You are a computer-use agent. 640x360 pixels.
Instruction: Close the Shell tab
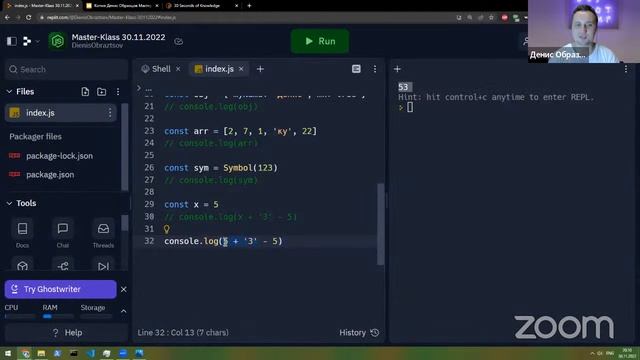(178, 69)
